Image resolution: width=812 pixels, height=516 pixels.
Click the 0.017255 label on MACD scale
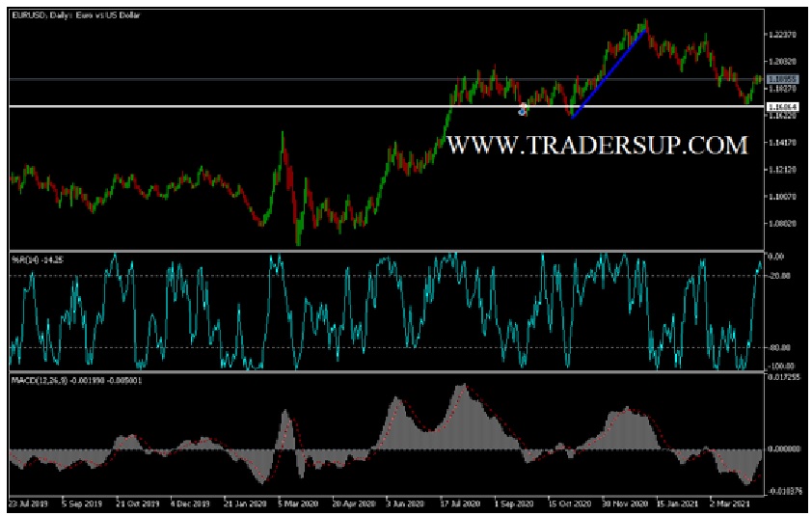pyautogui.click(x=783, y=377)
